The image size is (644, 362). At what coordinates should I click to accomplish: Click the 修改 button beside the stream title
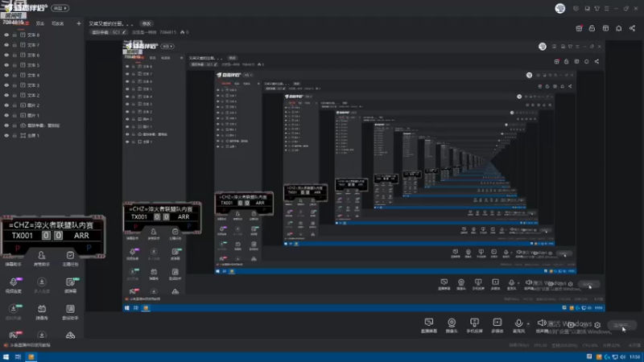point(147,24)
